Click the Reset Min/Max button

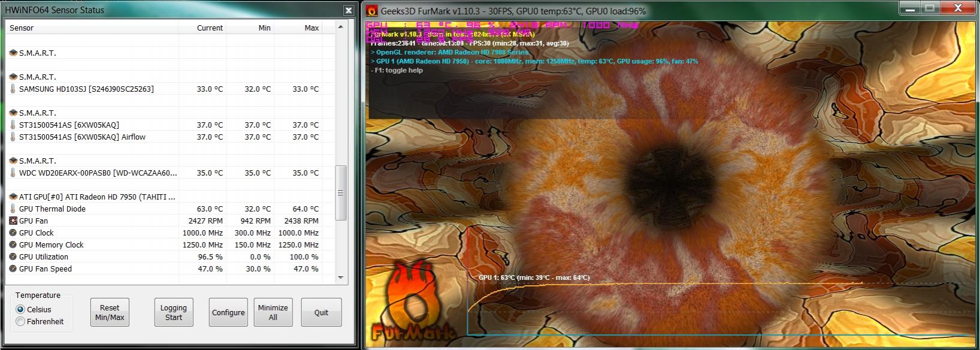coord(110,312)
